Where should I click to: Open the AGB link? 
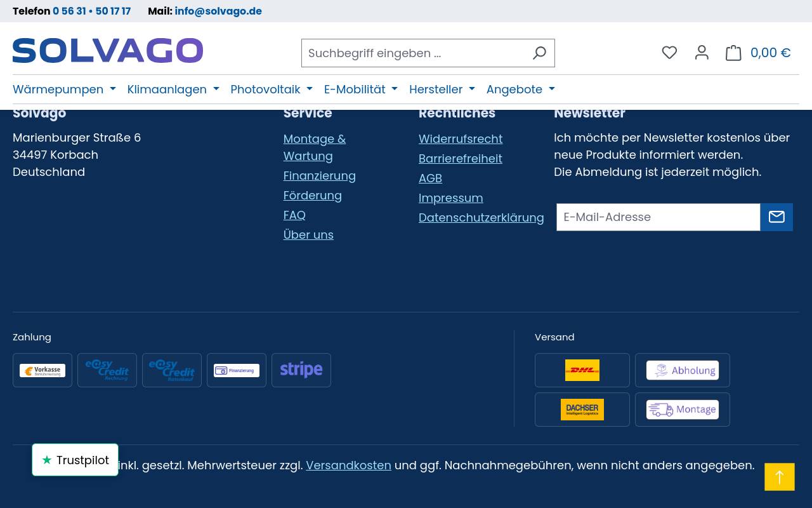click(430, 178)
